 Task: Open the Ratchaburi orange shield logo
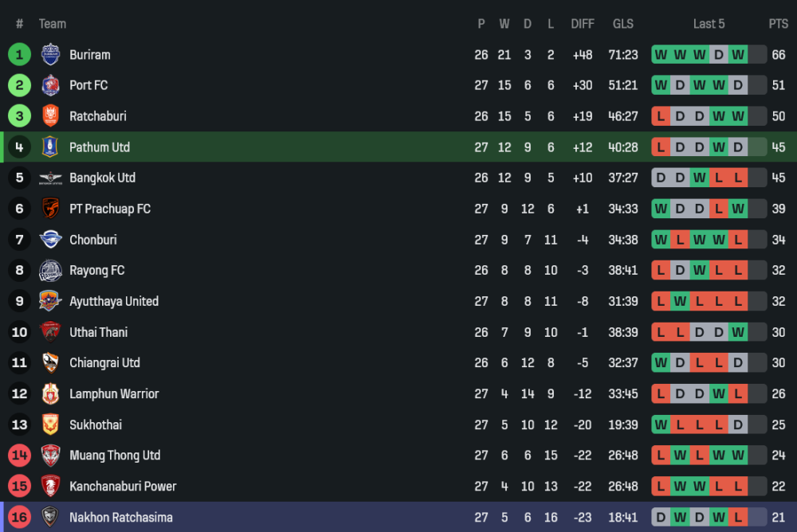(50, 116)
